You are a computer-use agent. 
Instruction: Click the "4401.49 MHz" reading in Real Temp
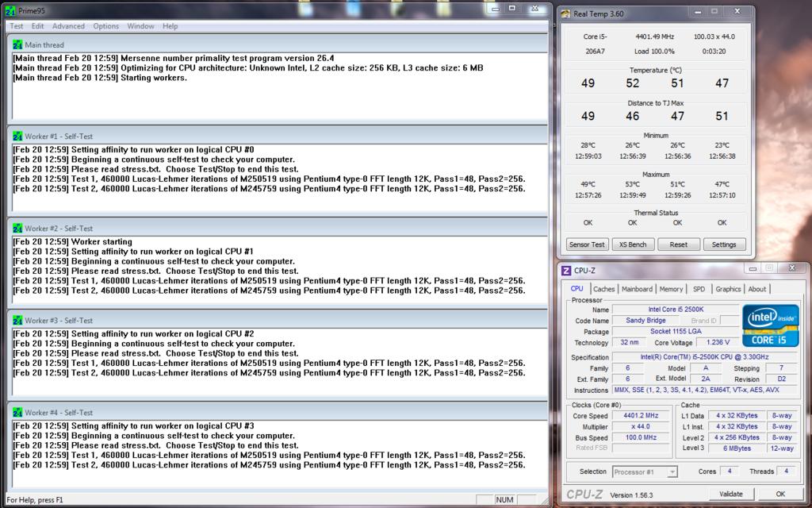click(x=654, y=37)
